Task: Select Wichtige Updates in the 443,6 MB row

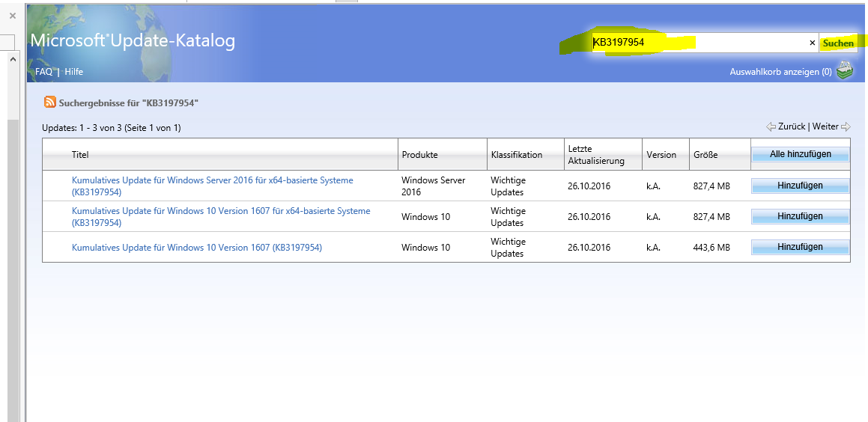Action: [x=508, y=248]
